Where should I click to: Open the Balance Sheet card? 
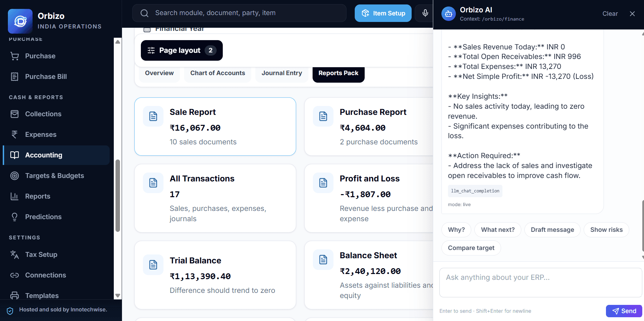[369, 275]
